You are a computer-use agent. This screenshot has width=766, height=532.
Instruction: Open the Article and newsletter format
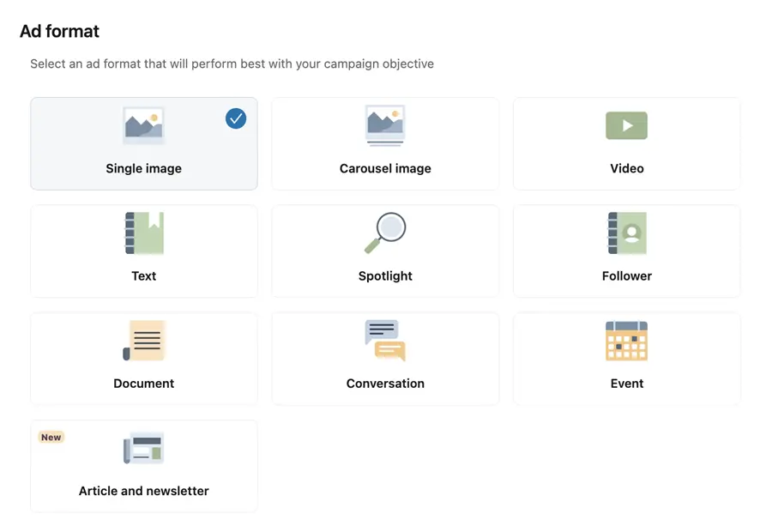[x=142, y=466]
